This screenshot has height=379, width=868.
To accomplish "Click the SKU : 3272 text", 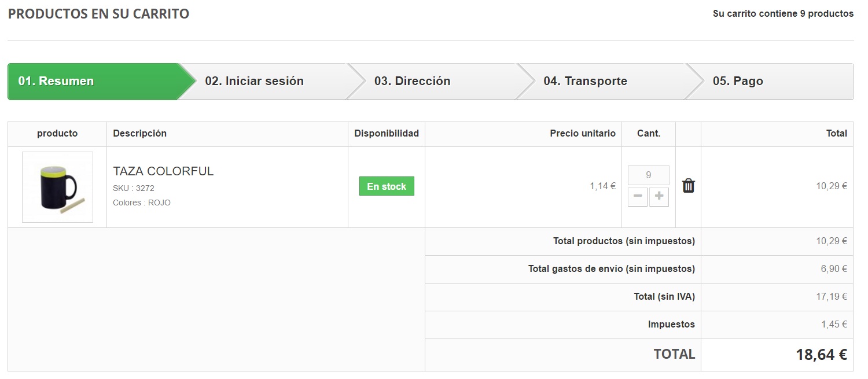I will coord(134,188).
